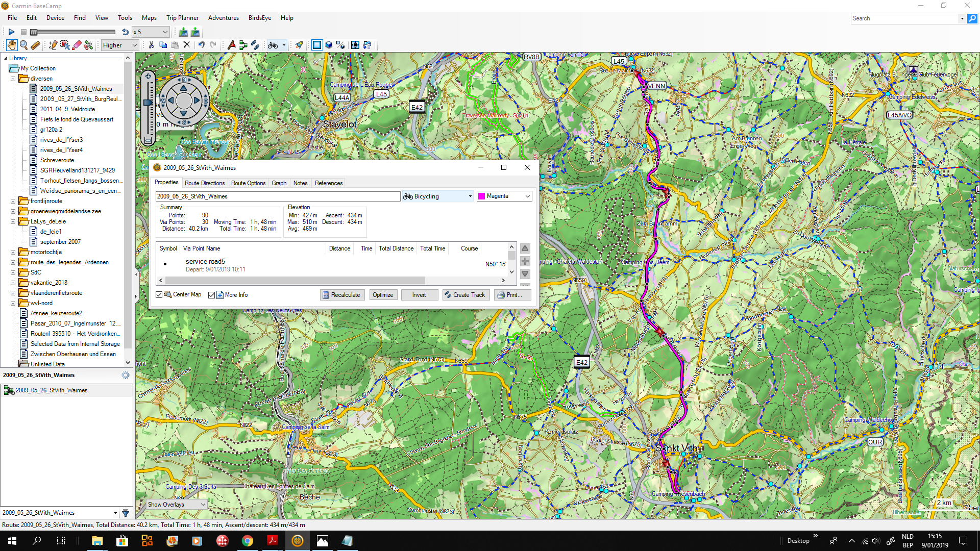Add via point with plus button
The width and height of the screenshot is (980, 551).
click(525, 261)
